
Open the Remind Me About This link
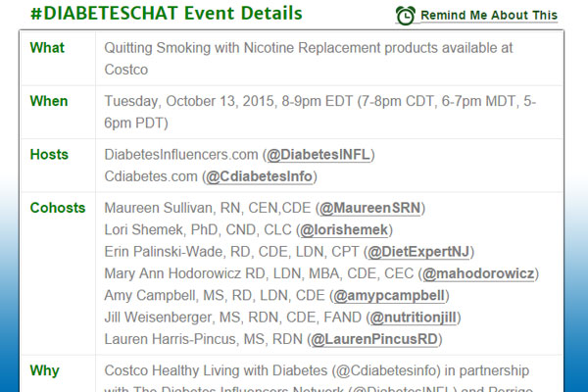[x=489, y=16]
